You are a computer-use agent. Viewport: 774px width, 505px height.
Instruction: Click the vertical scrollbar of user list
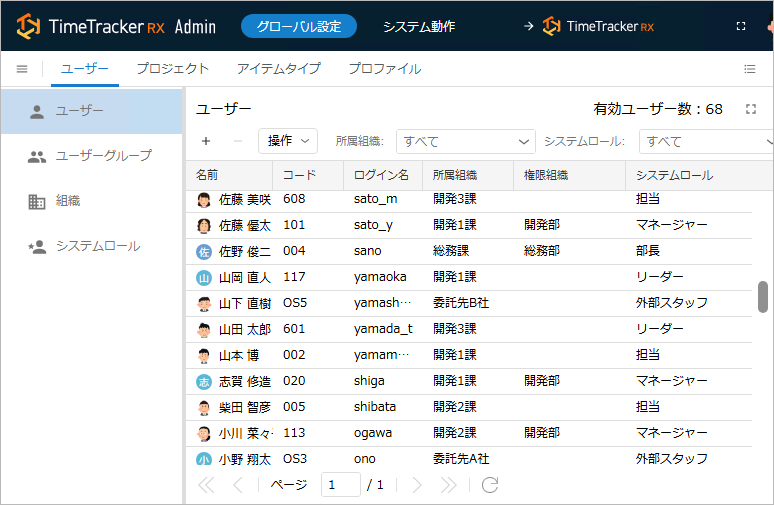pyautogui.click(x=763, y=296)
